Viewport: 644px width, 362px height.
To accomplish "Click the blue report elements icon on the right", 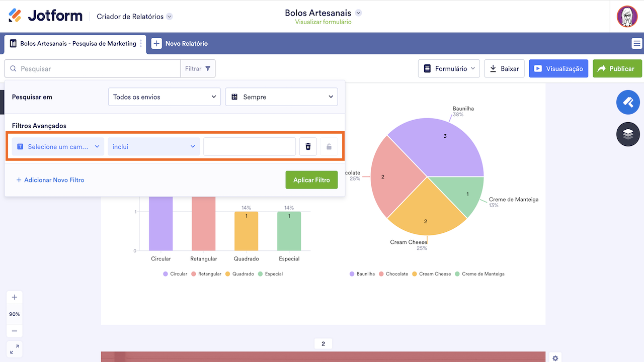I will [627, 102].
